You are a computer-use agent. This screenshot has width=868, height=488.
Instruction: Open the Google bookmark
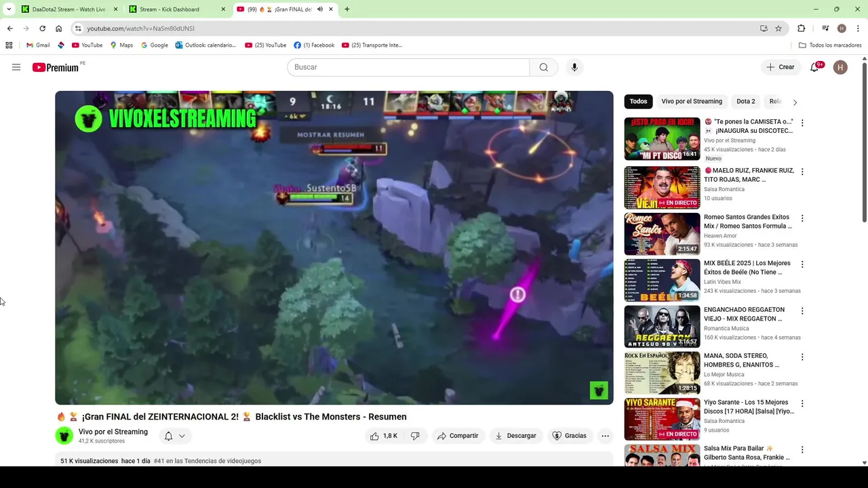(x=154, y=45)
